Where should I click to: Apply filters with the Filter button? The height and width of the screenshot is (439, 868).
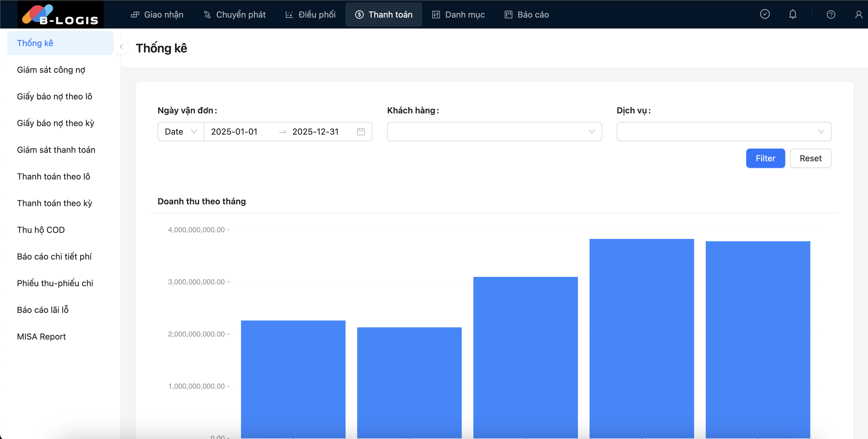[765, 158]
